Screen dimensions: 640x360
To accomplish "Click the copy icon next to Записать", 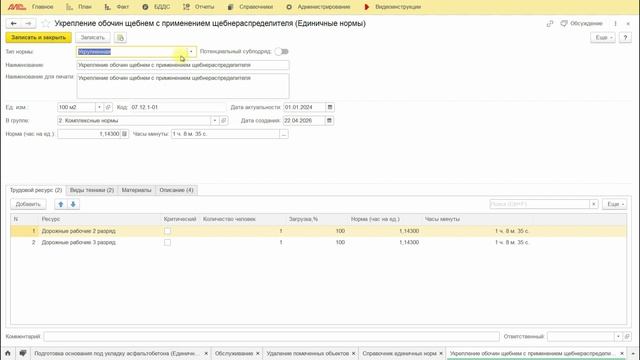I will (120, 38).
